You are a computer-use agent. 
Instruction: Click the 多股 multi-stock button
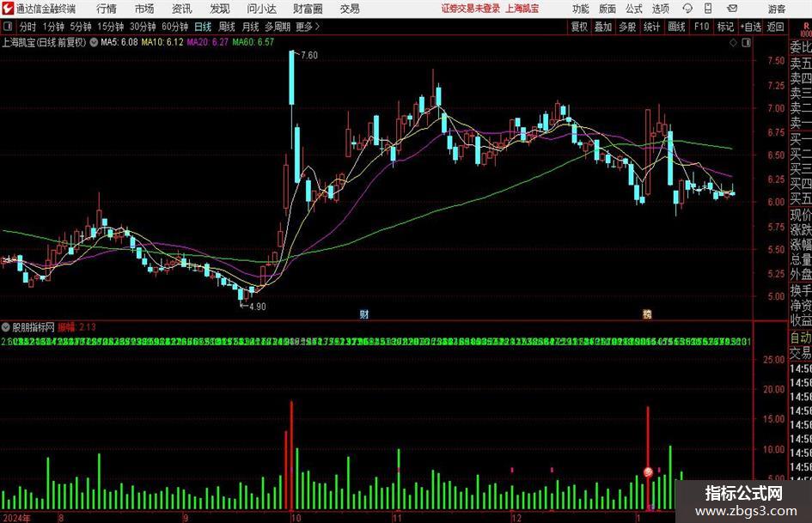(x=627, y=27)
